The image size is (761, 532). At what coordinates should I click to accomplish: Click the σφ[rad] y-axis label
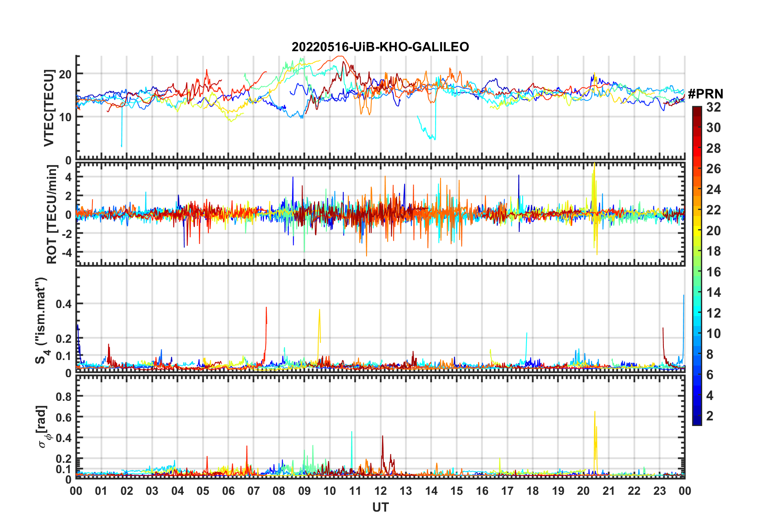coord(42,426)
